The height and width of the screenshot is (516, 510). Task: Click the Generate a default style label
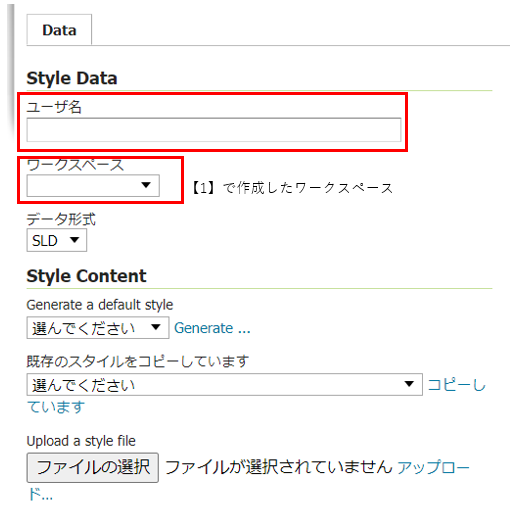point(100,305)
